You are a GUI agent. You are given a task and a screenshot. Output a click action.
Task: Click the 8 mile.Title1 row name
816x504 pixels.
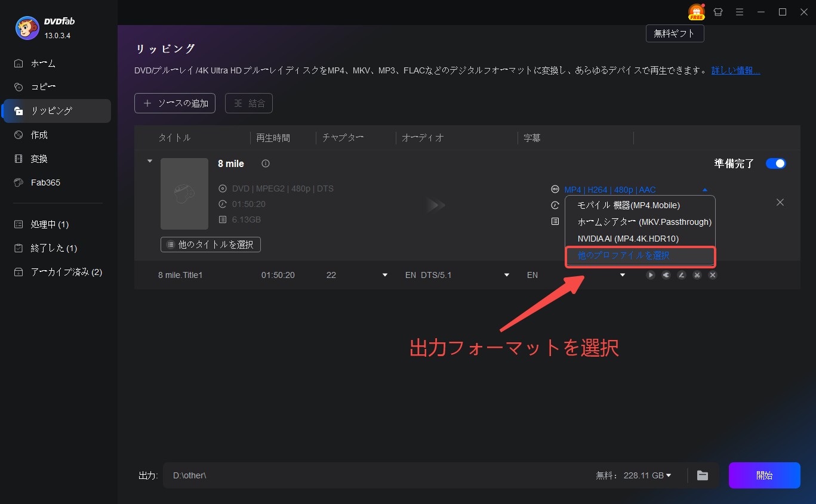point(180,275)
